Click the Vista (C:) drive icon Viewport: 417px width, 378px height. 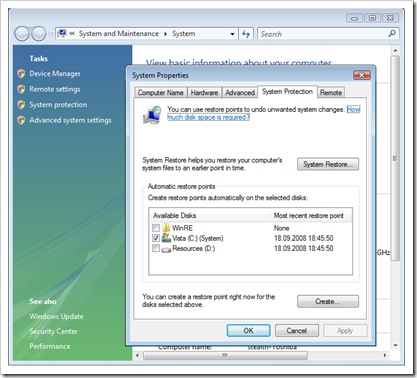pos(166,238)
